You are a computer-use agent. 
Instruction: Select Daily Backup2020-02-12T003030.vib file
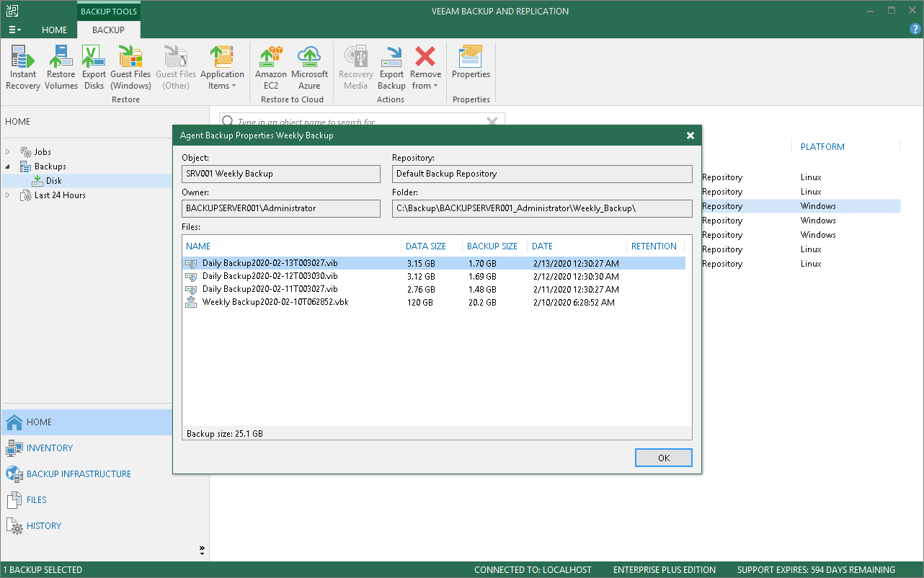click(x=434, y=277)
